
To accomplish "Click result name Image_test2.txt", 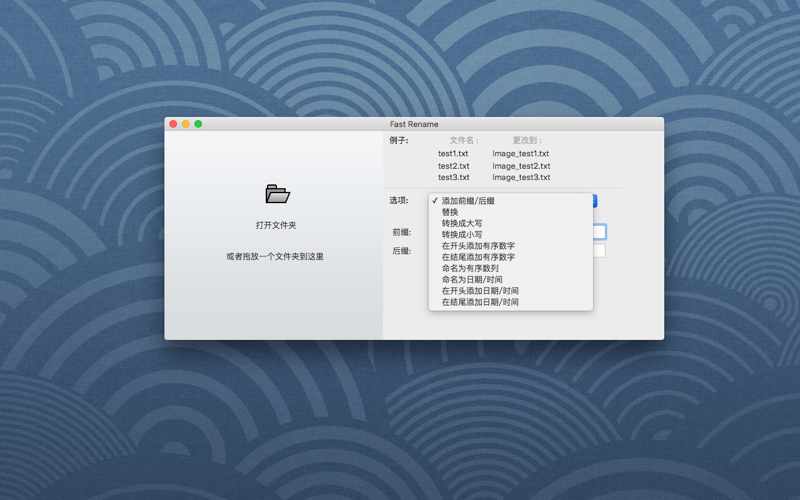I will click(x=521, y=166).
